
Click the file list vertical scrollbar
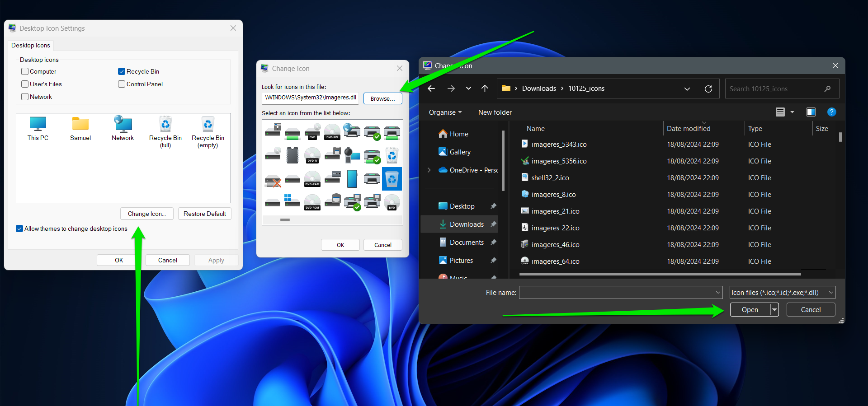click(x=840, y=137)
